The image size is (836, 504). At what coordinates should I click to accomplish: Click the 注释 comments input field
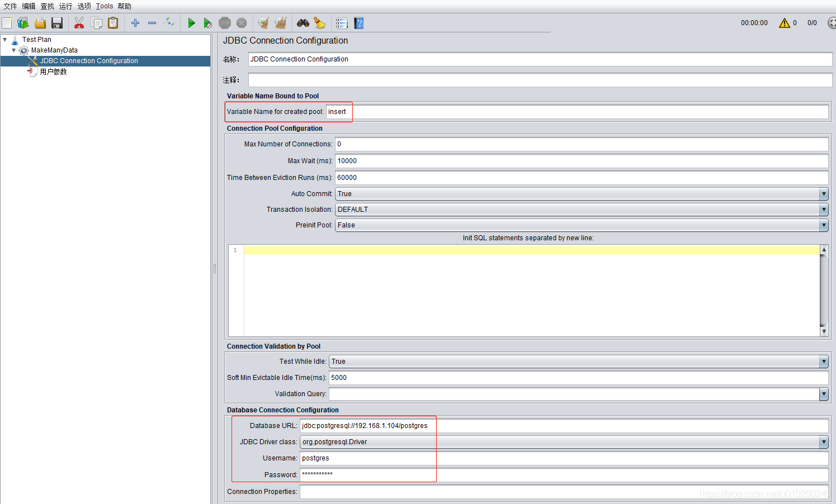(540, 80)
